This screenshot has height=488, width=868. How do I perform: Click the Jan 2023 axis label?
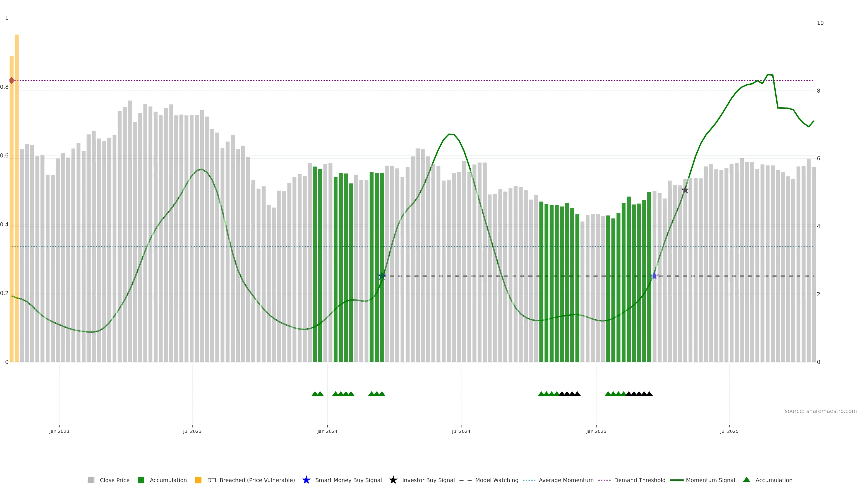click(59, 432)
